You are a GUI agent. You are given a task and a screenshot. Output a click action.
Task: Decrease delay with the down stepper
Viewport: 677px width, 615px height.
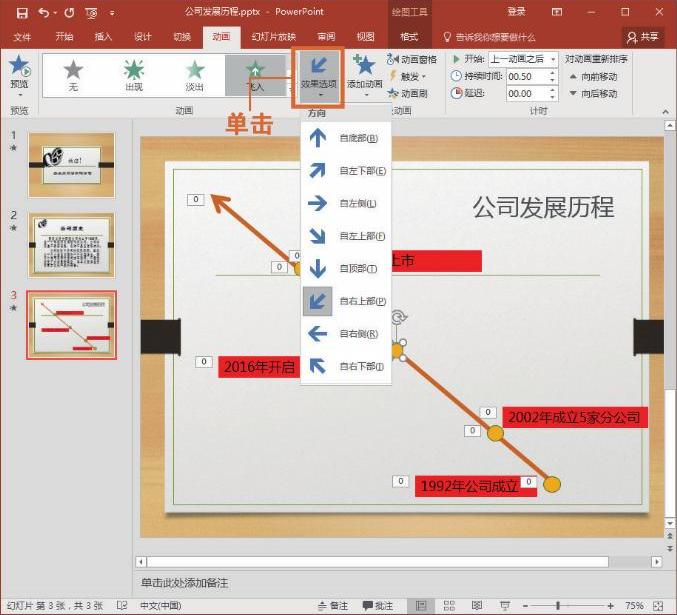pyautogui.click(x=553, y=97)
